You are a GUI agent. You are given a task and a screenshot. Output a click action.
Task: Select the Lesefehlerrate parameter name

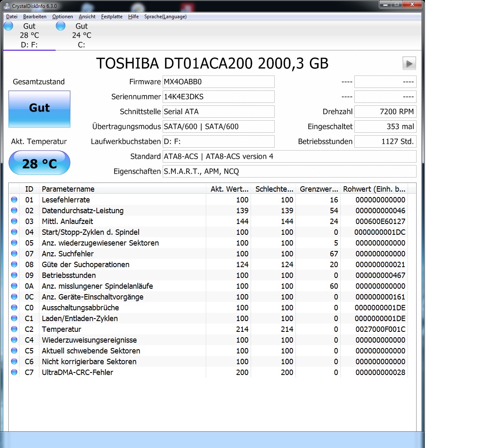coord(66,200)
